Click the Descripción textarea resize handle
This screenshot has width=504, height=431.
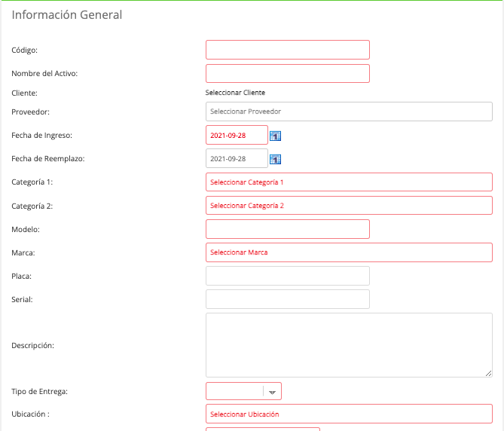tap(489, 373)
